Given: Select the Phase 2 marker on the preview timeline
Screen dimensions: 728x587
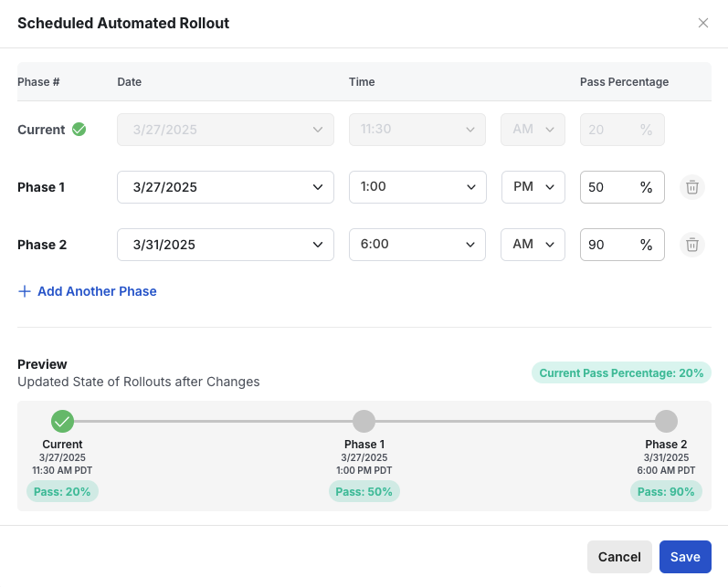Looking at the screenshot, I should tap(666, 422).
